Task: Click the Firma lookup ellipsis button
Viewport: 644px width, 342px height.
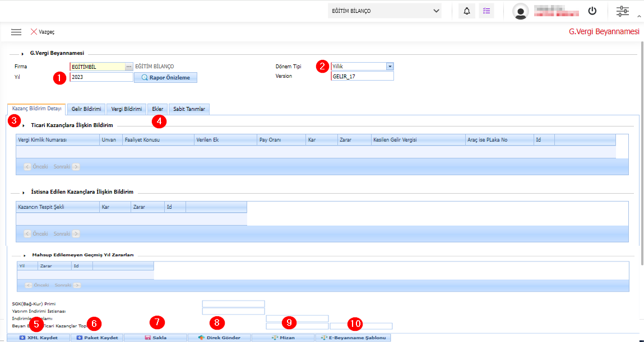Action: coord(129,67)
